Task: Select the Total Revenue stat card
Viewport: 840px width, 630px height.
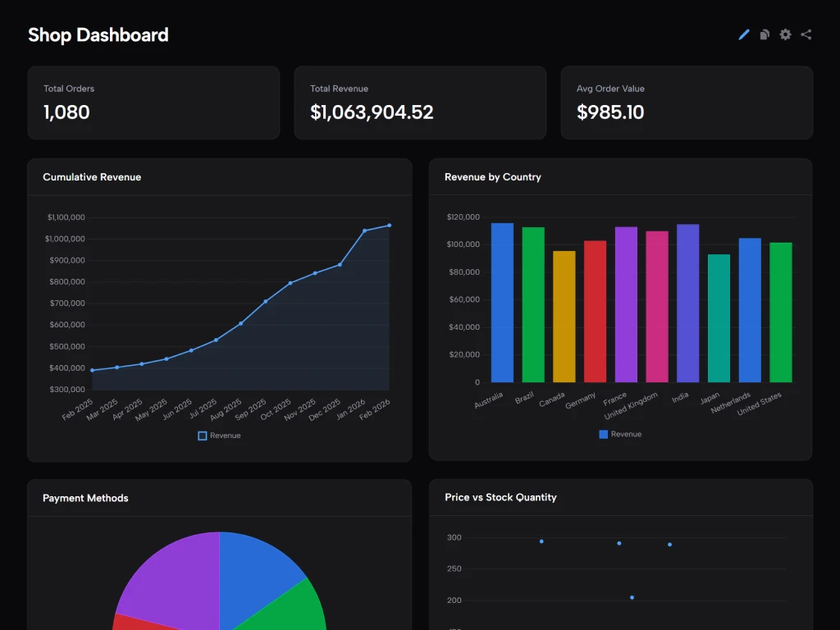Action: tap(420, 103)
